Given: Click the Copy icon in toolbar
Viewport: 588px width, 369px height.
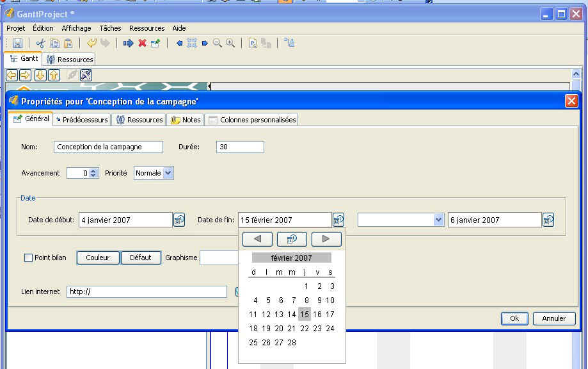Looking at the screenshot, I should tap(55, 43).
